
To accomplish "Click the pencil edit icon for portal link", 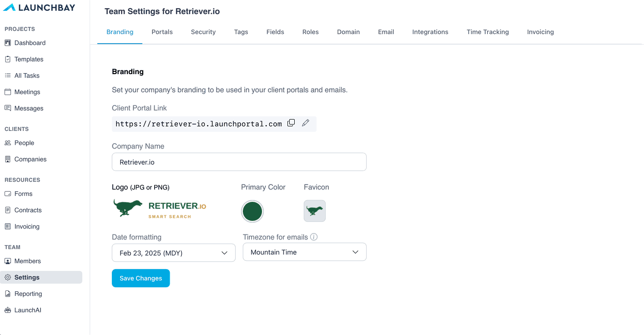I will (x=306, y=123).
